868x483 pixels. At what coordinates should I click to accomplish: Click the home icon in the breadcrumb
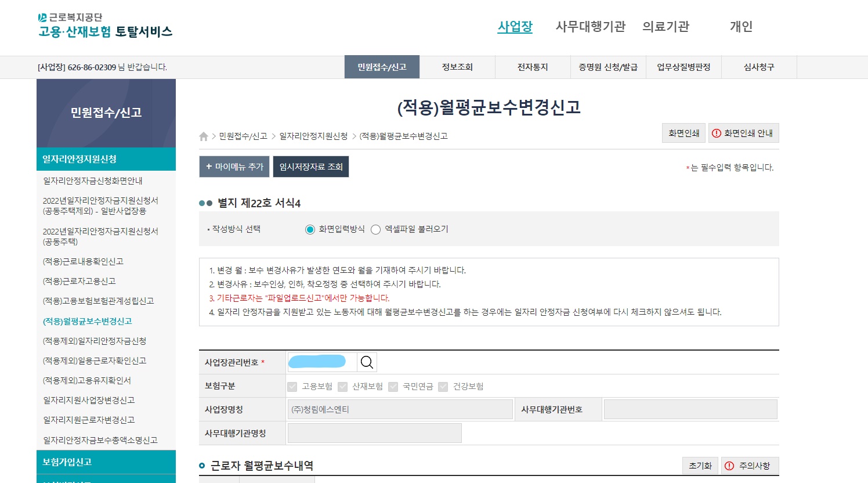(x=203, y=136)
